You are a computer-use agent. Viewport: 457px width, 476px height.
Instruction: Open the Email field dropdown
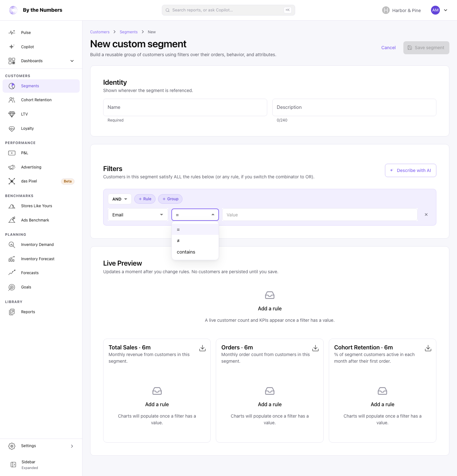tap(138, 215)
